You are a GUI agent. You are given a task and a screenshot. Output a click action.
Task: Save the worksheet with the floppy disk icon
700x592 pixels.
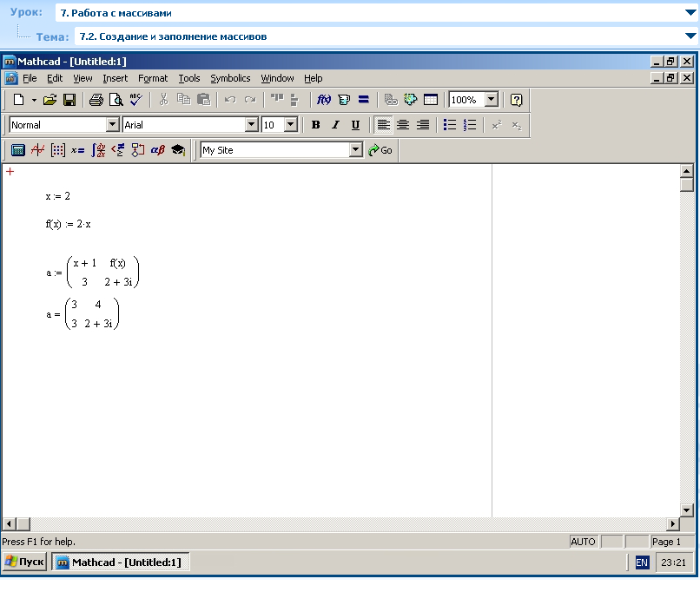pyautogui.click(x=69, y=100)
